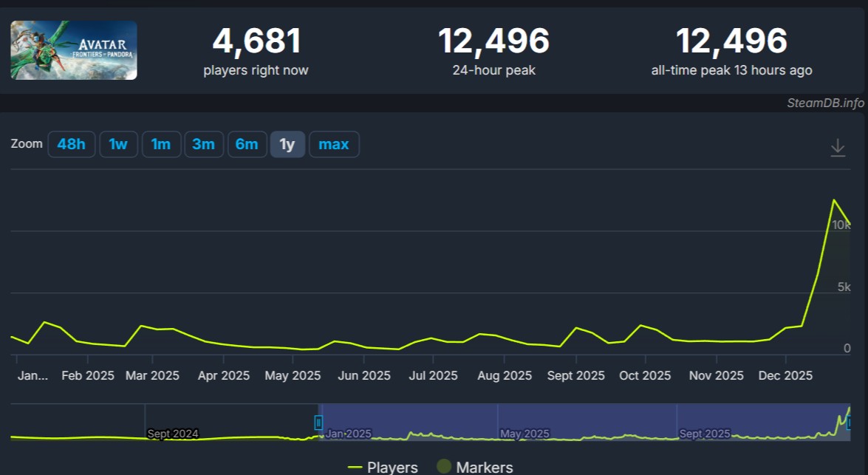Toggle the Players series legend

click(x=383, y=467)
